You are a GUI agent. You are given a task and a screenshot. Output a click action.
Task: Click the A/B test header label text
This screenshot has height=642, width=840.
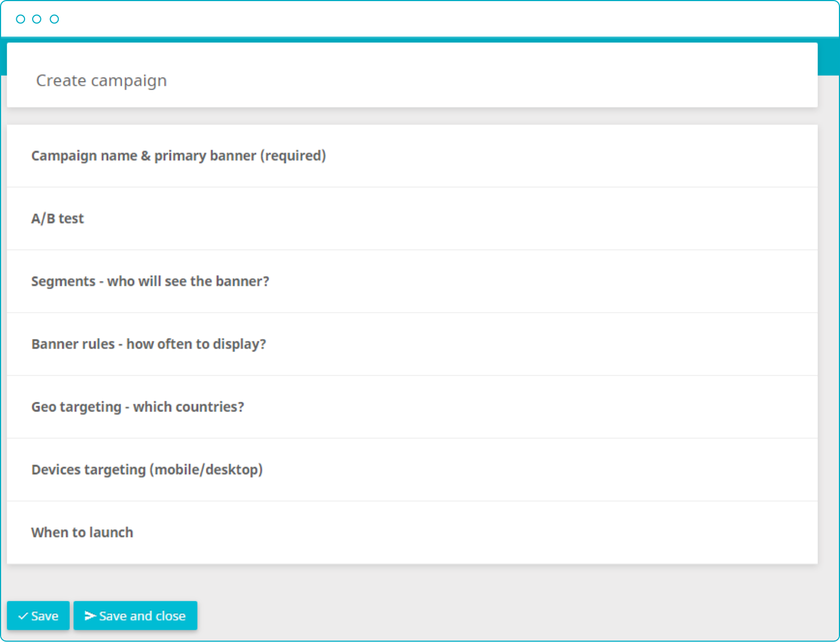(x=57, y=218)
